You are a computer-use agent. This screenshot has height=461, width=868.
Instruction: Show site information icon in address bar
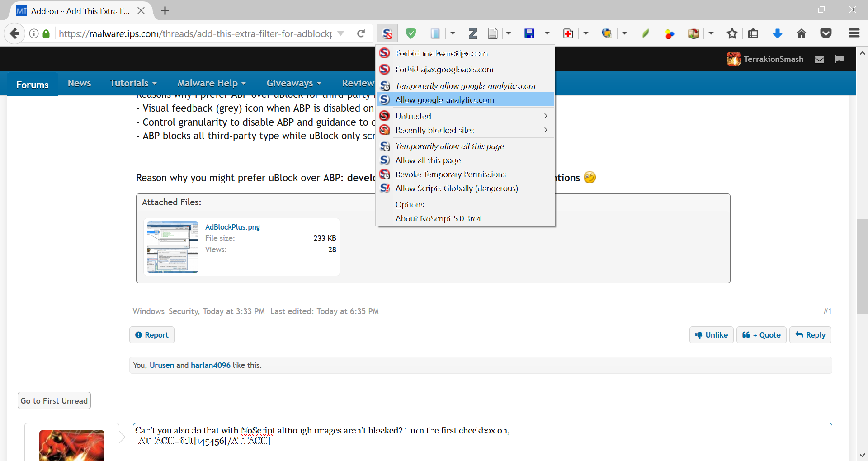34,33
